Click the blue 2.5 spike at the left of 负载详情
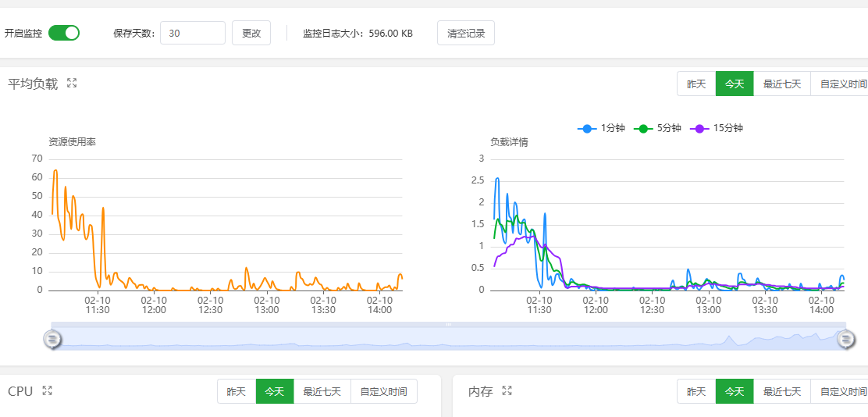 pos(497,178)
